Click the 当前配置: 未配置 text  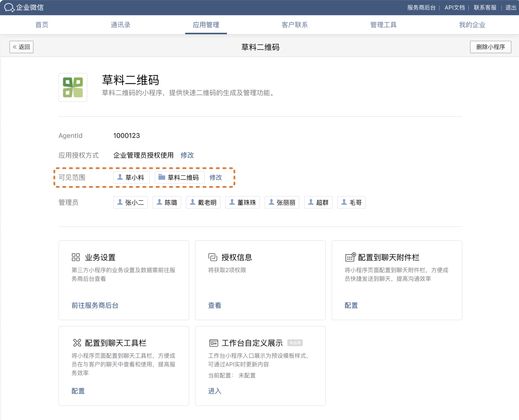coord(232,375)
